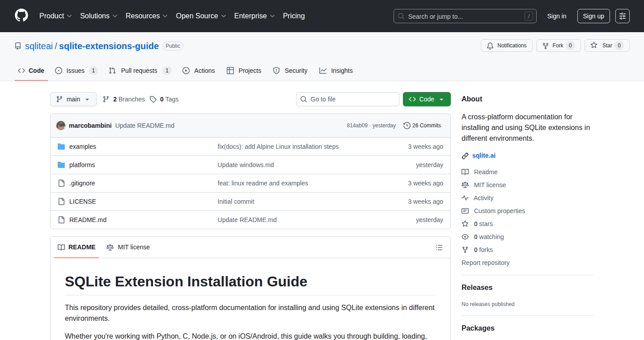Open the Projects tab
Image resolution: width=644 pixels, height=340 pixels.
tap(244, 71)
